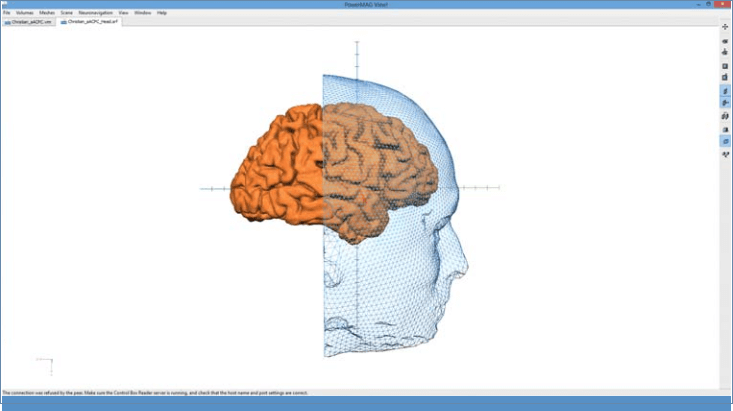Expand the Meshes menu
This screenshot has width=733, height=411.
coord(47,13)
